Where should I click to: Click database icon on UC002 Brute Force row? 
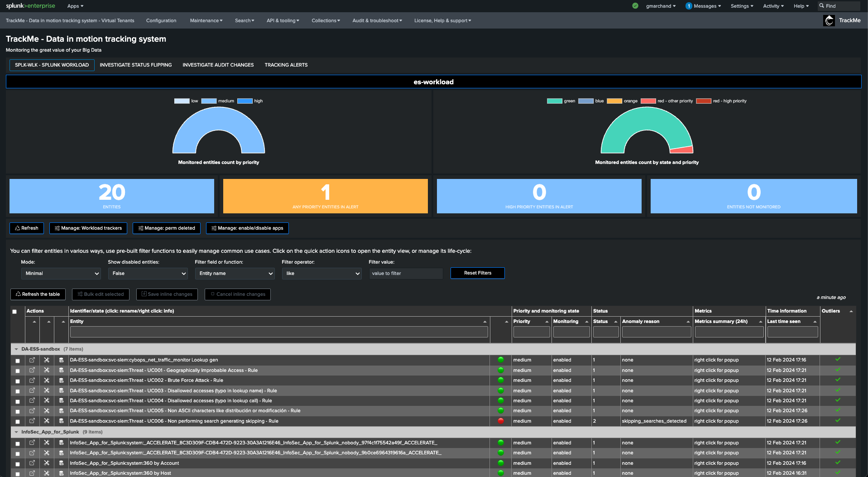coord(61,381)
